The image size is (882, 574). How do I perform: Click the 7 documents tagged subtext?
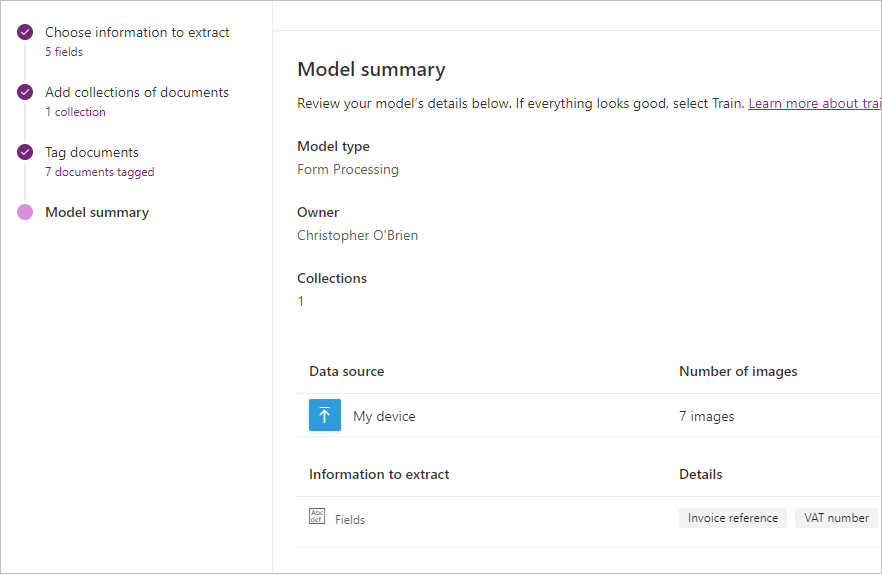click(x=100, y=172)
